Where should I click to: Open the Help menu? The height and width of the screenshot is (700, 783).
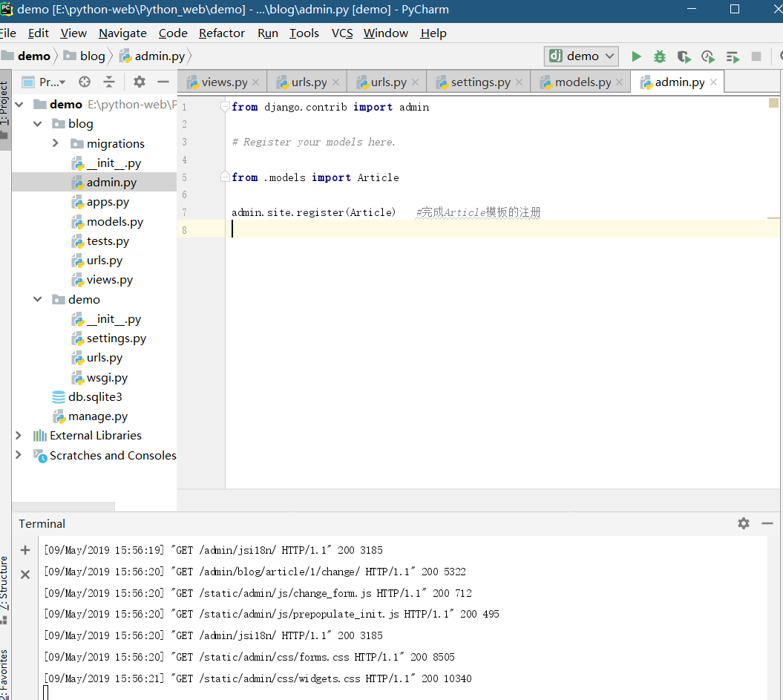pos(433,33)
